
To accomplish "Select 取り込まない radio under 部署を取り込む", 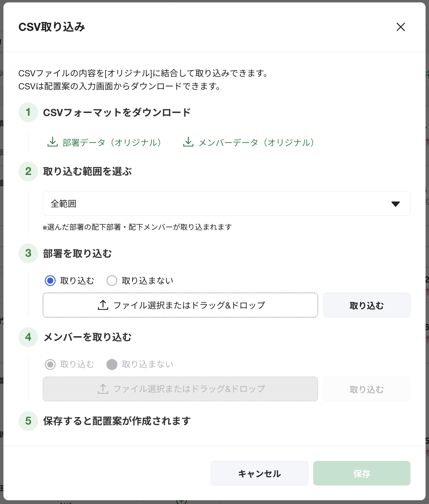I will tap(112, 281).
